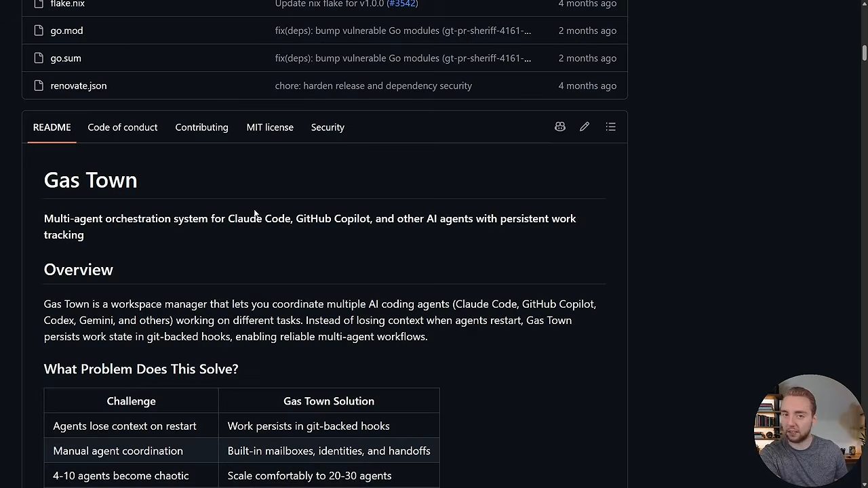Open the flake.nix file
The height and width of the screenshot is (488, 868).
tap(67, 4)
